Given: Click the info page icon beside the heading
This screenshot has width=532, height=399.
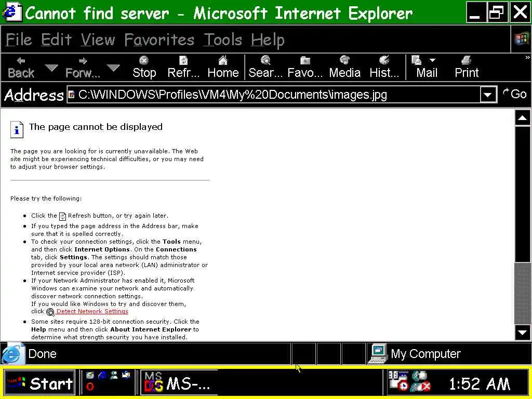Looking at the screenshot, I should coord(17,129).
